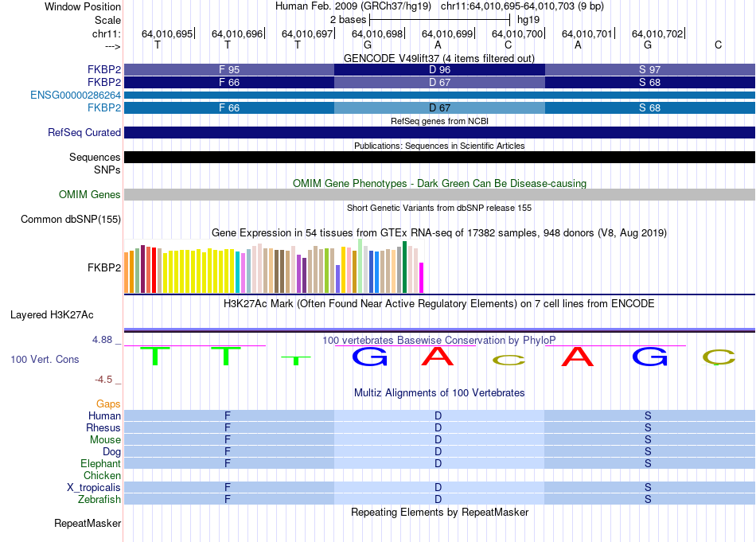Select the Chicken alignment row label
756x542 pixels.
[102, 475]
